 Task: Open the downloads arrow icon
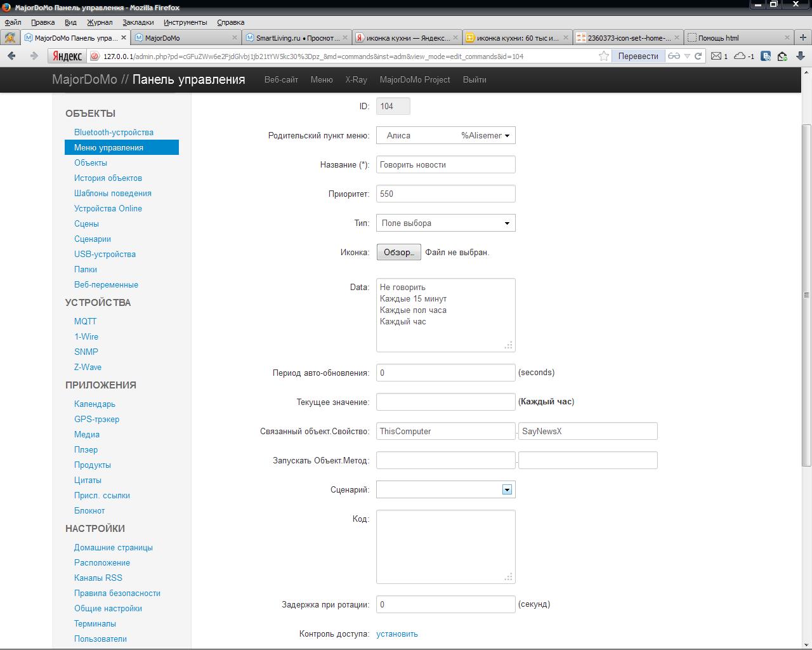(801, 56)
